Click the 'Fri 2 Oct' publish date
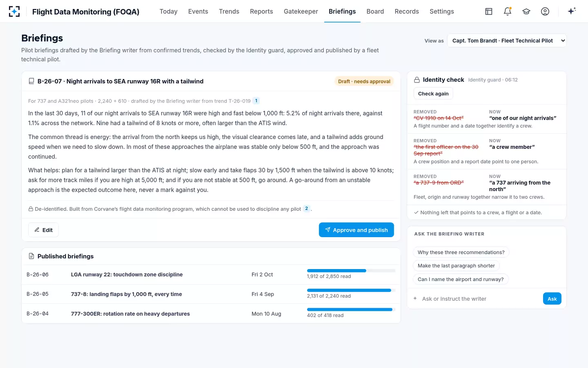Viewport: 588px width, 368px height. tap(262, 275)
